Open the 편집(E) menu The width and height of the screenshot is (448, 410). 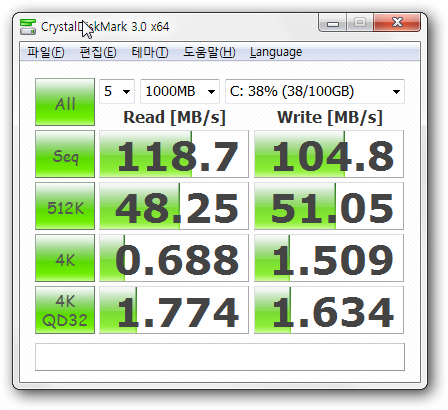coord(98,52)
